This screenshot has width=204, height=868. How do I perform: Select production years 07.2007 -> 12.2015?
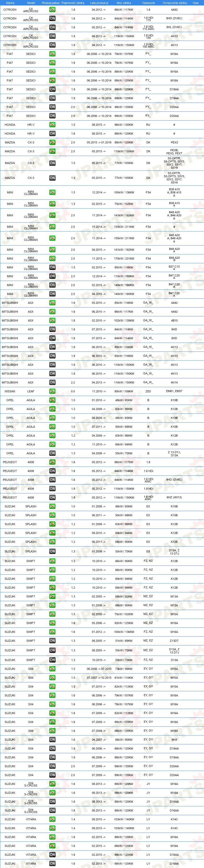pyautogui.click(x=99, y=678)
